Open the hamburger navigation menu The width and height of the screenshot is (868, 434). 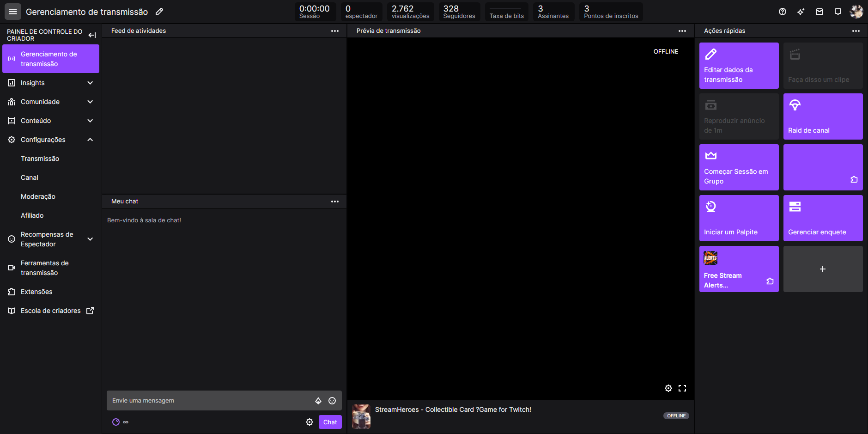[13, 12]
